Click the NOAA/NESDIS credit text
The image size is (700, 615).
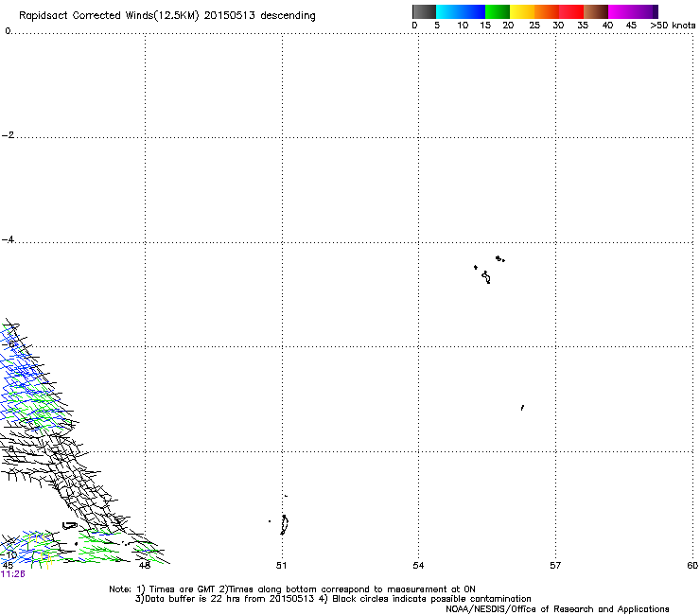557,609
